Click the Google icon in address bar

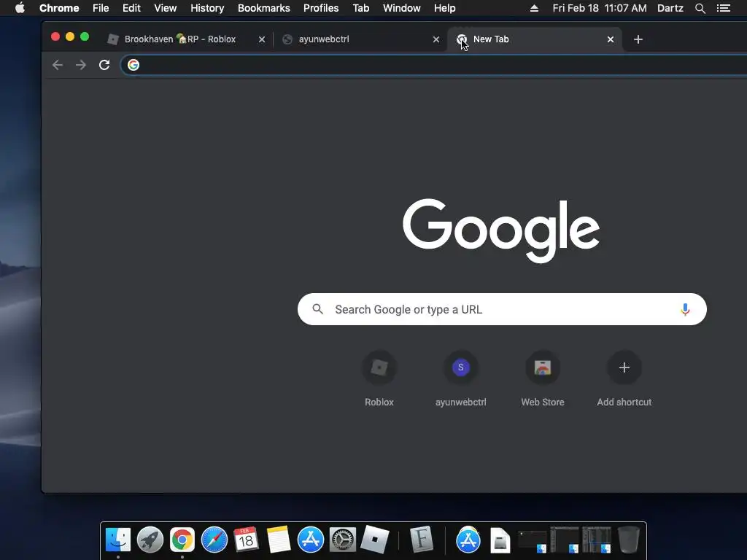pos(133,65)
